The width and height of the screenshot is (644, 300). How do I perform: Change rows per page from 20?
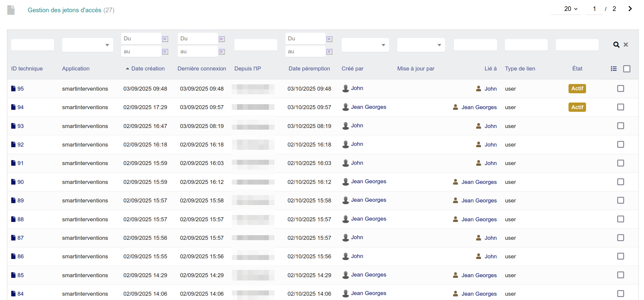point(570,9)
